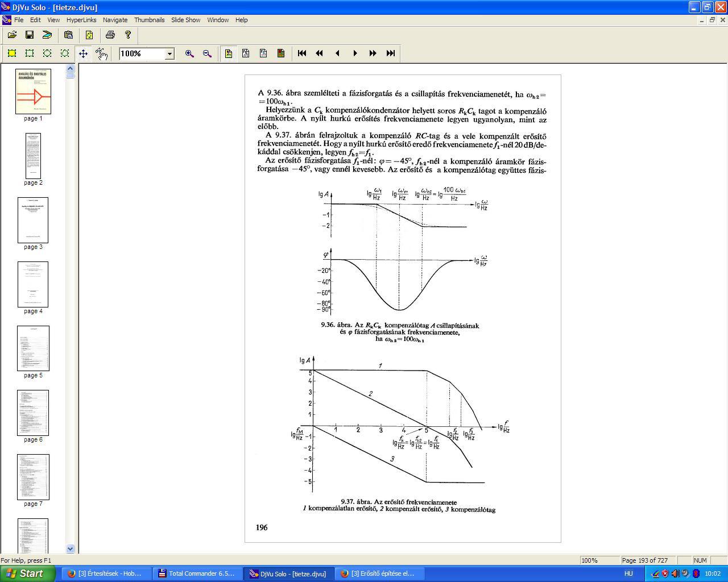Screen dimensions: 728x582
Task: Click the Paste clipboard toolbar icon
Action: pyautogui.click(x=68, y=35)
